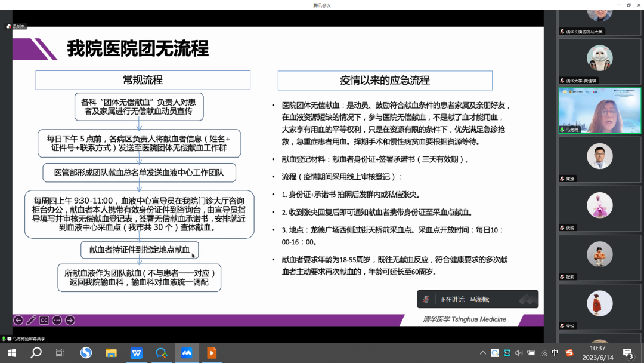Select the pen annotation tool on slide
The height and width of the screenshot is (363, 644).
pos(31,321)
